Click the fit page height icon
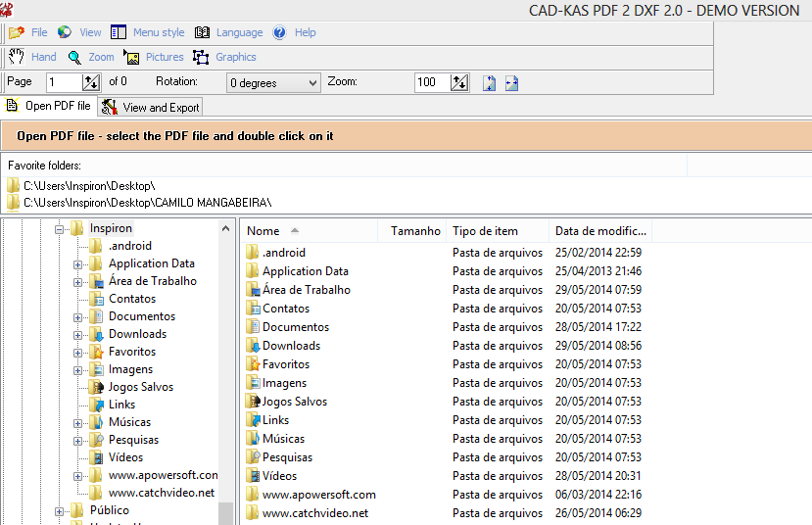 pos(489,83)
